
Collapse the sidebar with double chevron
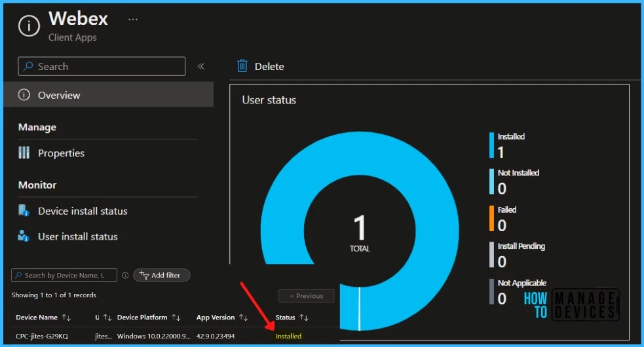pos(201,66)
